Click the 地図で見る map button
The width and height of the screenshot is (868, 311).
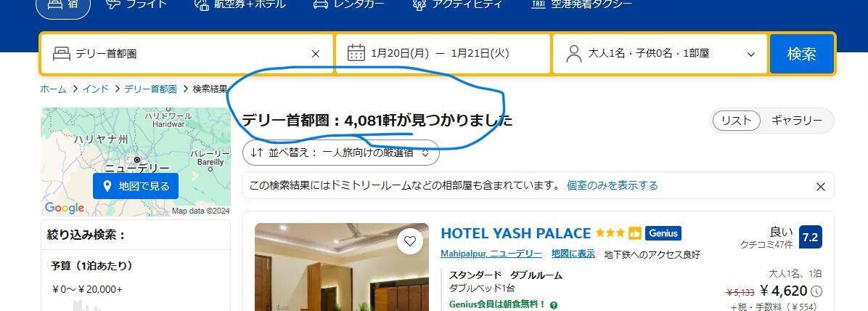pyautogui.click(x=136, y=186)
